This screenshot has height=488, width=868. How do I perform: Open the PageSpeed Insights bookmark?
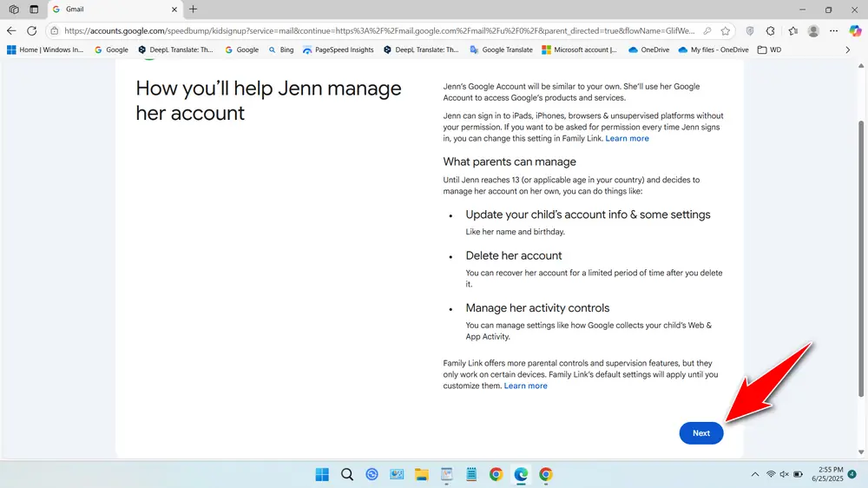[x=339, y=49]
